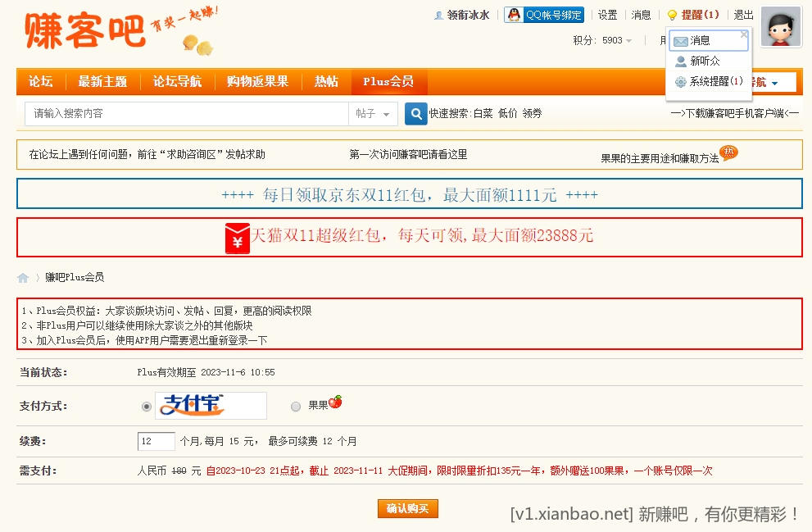This screenshot has height=532, width=812.
Task: Open the Plus会员 nav tab
Action: [x=388, y=81]
